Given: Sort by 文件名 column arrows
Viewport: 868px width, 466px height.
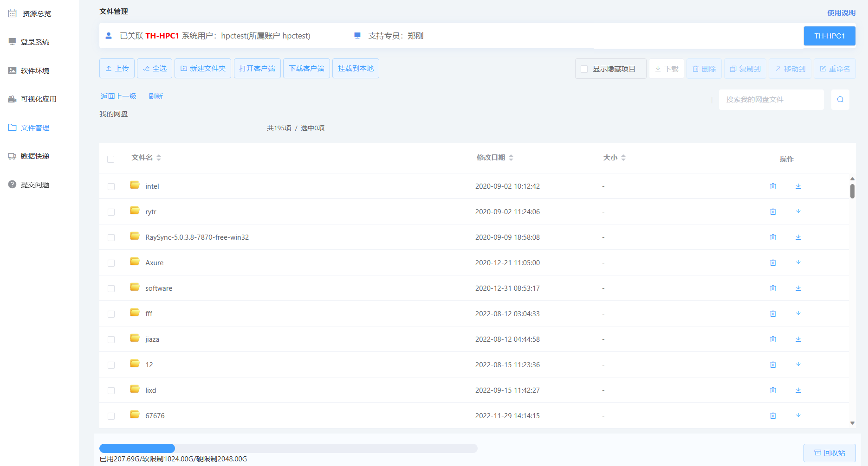Looking at the screenshot, I should point(159,158).
